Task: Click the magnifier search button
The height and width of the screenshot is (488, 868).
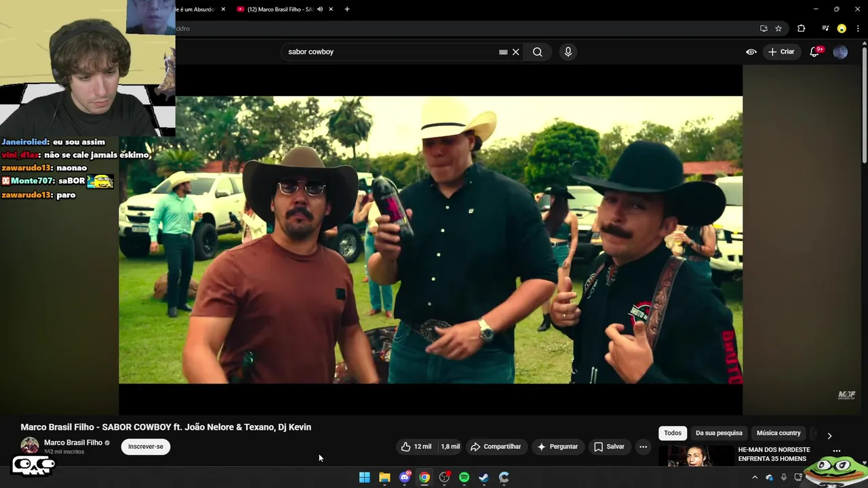Action: [538, 52]
